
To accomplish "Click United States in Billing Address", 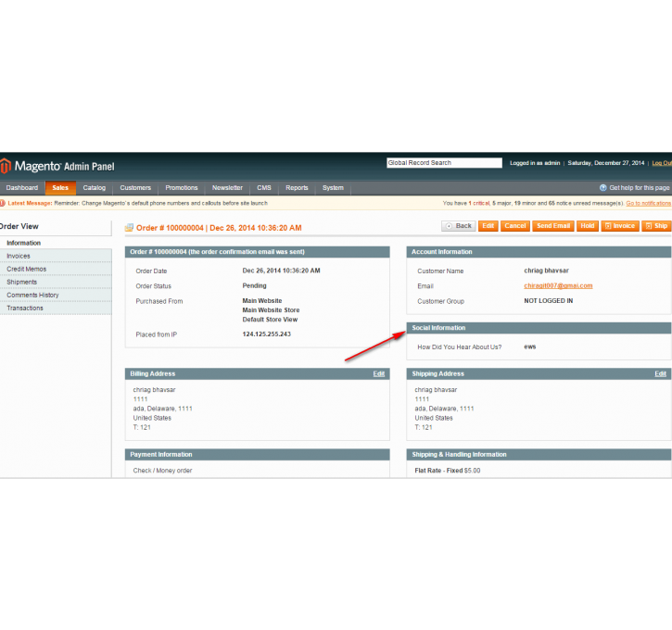I will pos(152,418).
